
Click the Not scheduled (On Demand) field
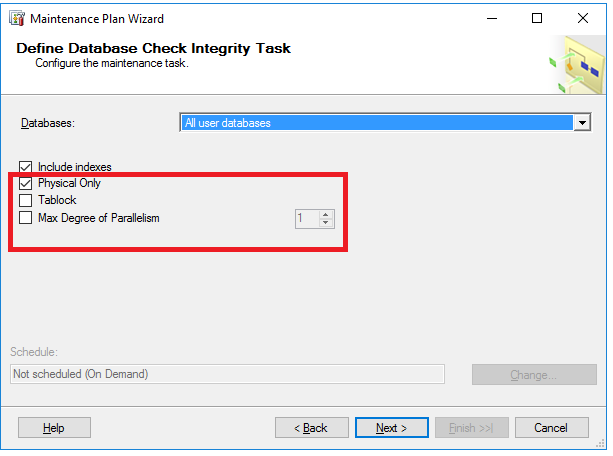tap(226, 374)
